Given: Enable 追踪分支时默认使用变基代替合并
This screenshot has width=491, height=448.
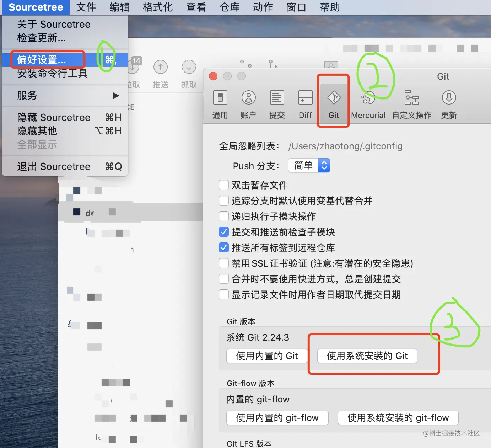Looking at the screenshot, I should tap(223, 201).
